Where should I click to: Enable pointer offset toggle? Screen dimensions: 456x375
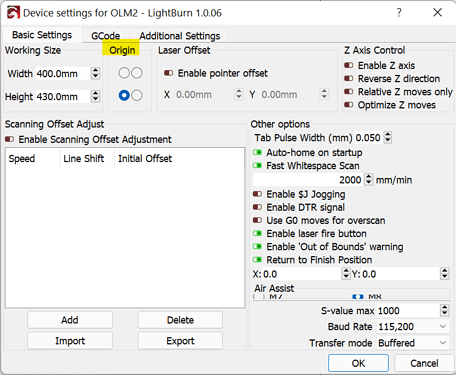click(169, 73)
